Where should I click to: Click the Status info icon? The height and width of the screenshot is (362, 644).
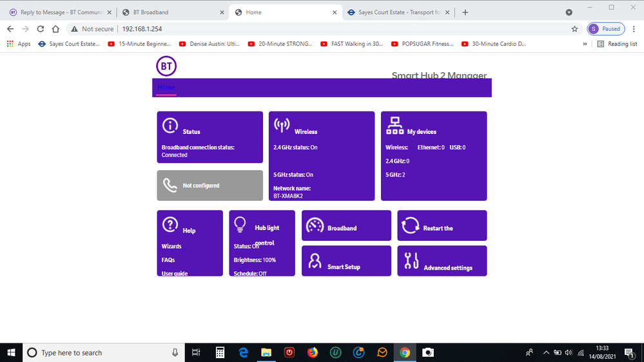coord(170,126)
